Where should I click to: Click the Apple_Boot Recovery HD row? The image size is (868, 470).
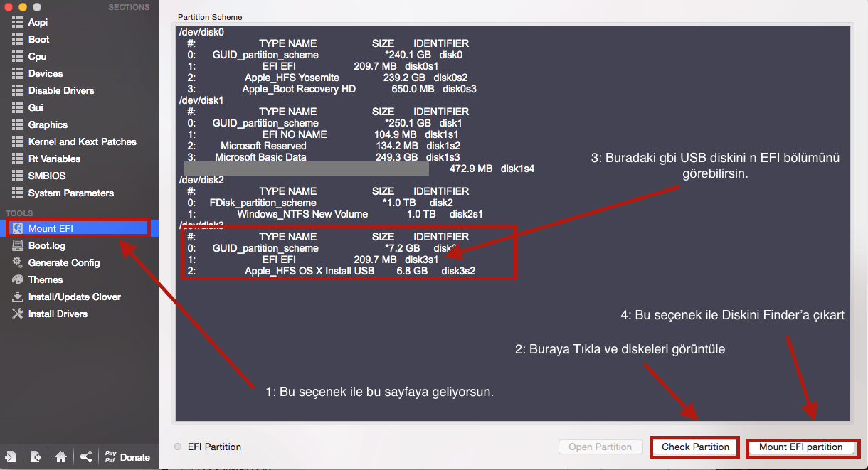pyautogui.click(x=332, y=89)
